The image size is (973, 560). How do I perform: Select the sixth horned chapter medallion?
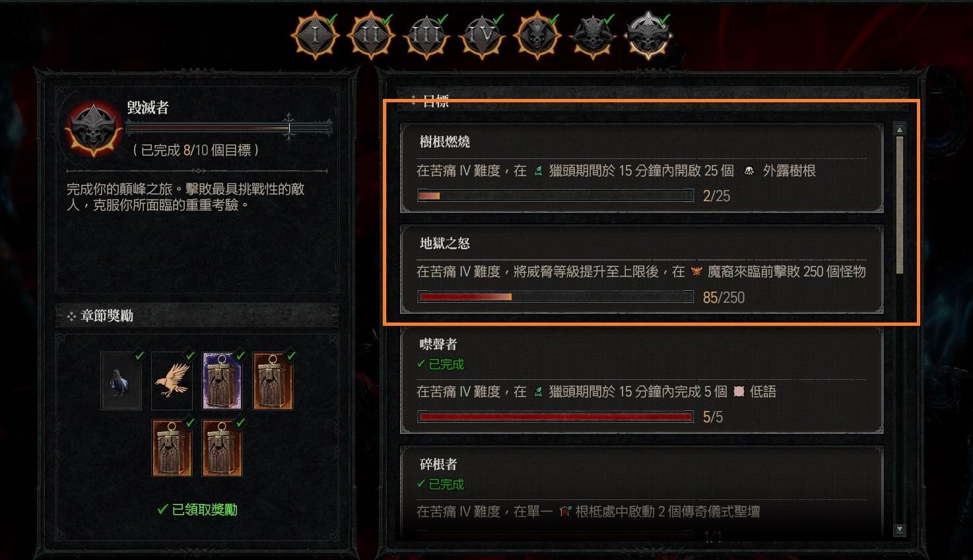593,35
